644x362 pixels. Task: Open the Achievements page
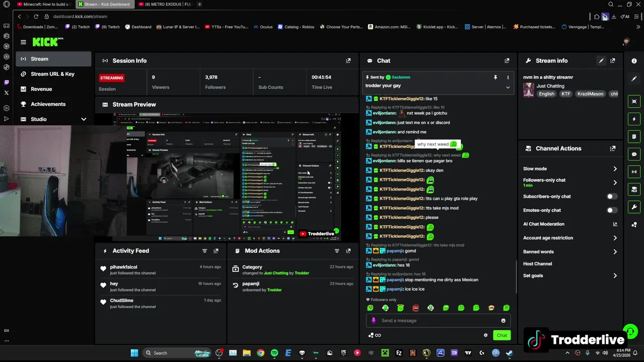pyautogui.click(x=53, y=104)
